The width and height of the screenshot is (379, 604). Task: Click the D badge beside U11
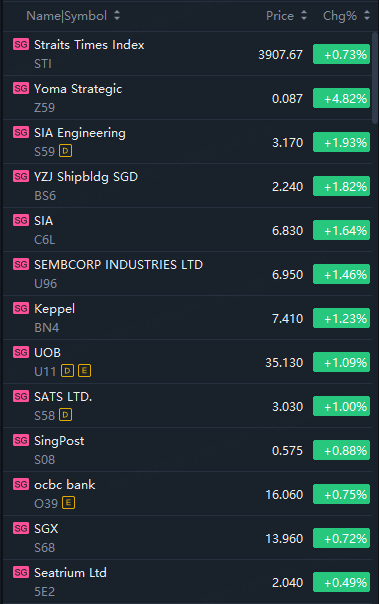[x=67, y=371]
